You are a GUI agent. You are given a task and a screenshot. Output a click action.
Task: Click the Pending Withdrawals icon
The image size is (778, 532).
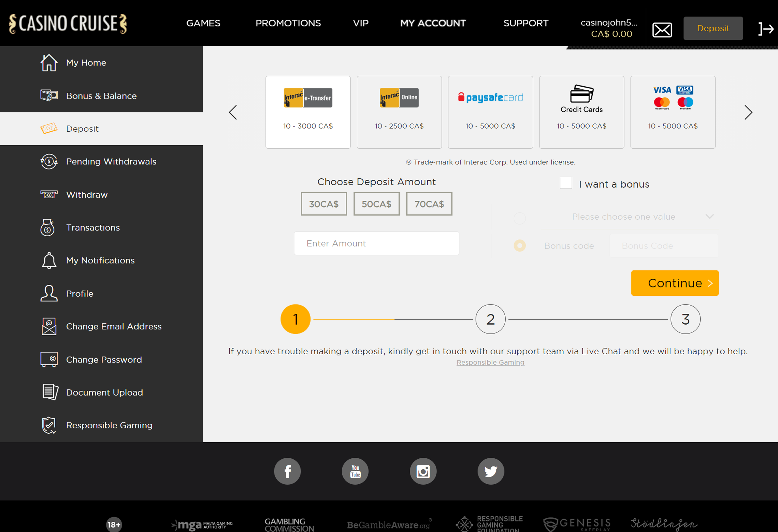pos(49,161)
